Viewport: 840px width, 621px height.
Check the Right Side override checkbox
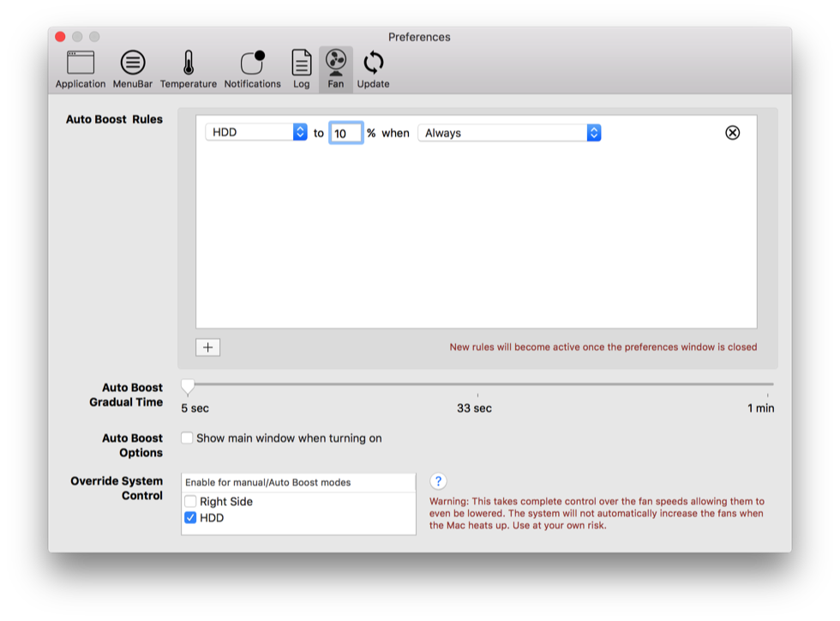(x=190, y=502)
